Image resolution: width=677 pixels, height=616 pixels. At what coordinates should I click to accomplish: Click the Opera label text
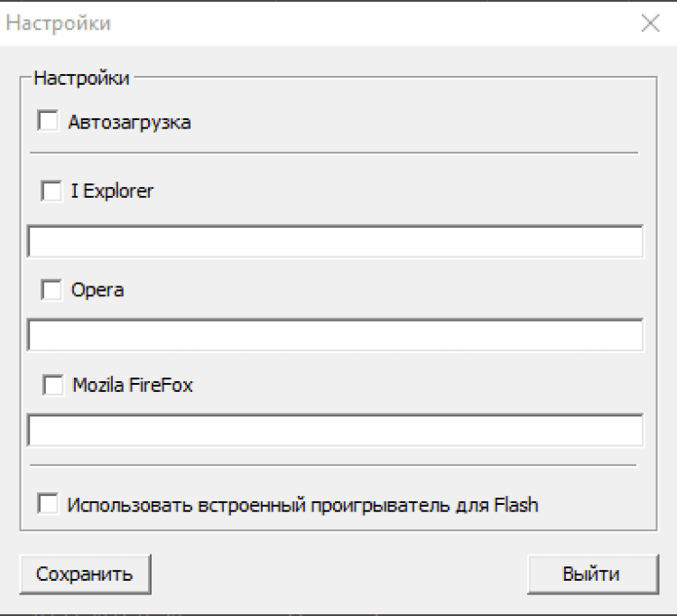pyautogui.click(x=97, y=290)
